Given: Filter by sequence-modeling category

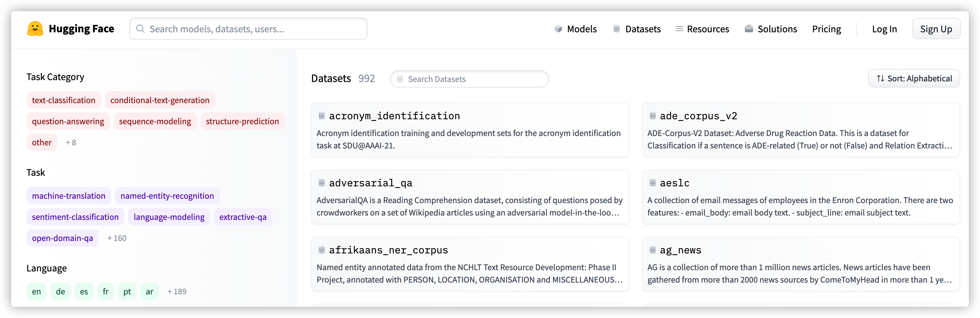Looking at the screenshot, I should click(x=155, y=121).
